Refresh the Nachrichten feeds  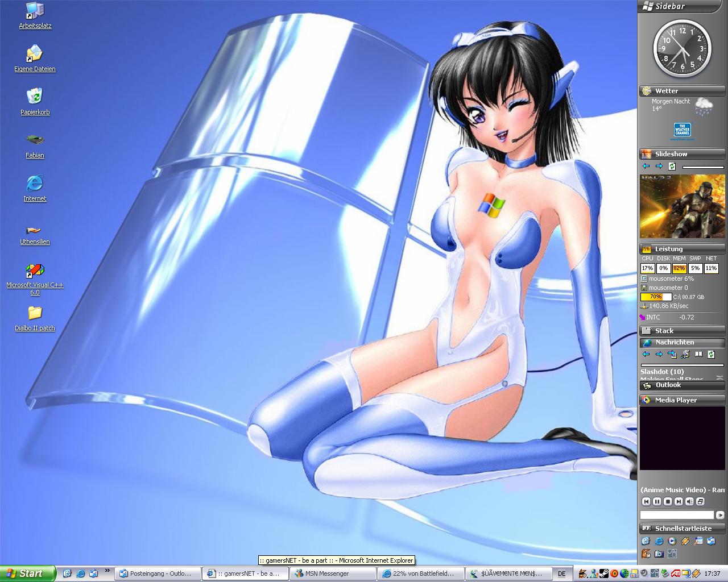point(711,354)
